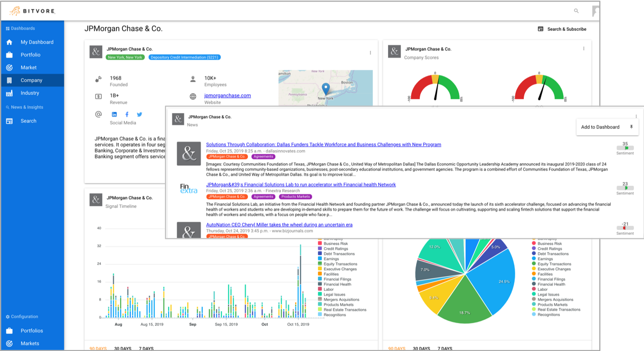The width and height of the screenshot is (644, 351).
Task: Open the three-dot menu on the News card
Action: pos(636,116)
